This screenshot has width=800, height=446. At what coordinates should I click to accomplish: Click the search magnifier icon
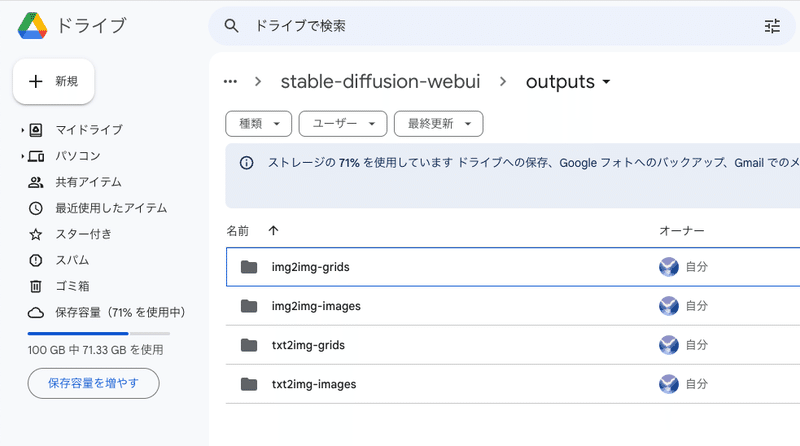click(x=232, y=26)
